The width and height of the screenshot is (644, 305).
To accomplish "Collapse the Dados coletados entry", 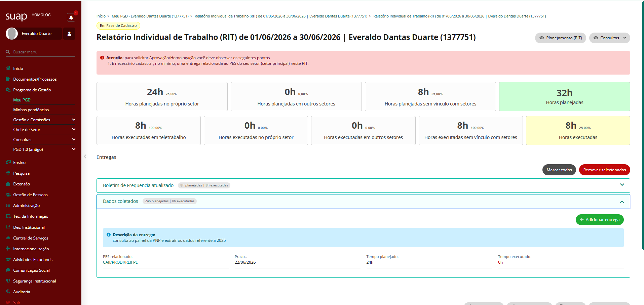I will (622, 202).
